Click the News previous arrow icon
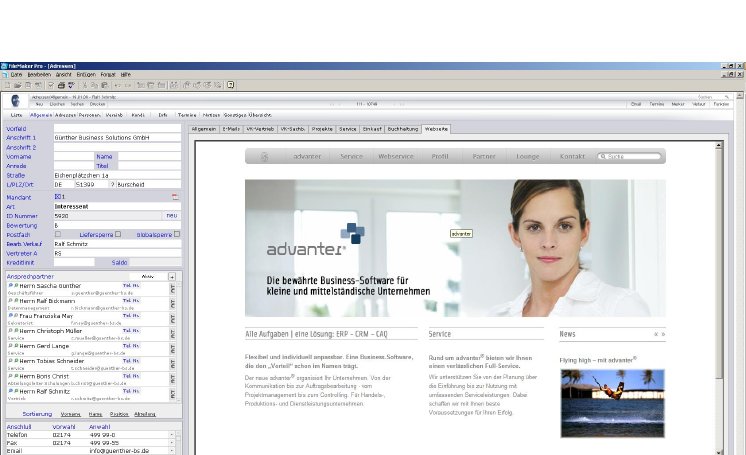Screen dimensions: 746x455 656,334
